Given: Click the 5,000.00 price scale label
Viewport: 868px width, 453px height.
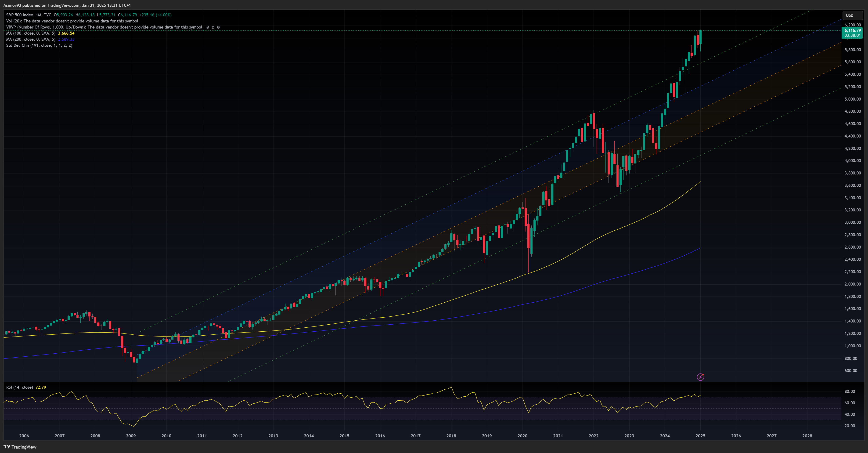Looking at the screenshot, I should (x=853, y=99).
